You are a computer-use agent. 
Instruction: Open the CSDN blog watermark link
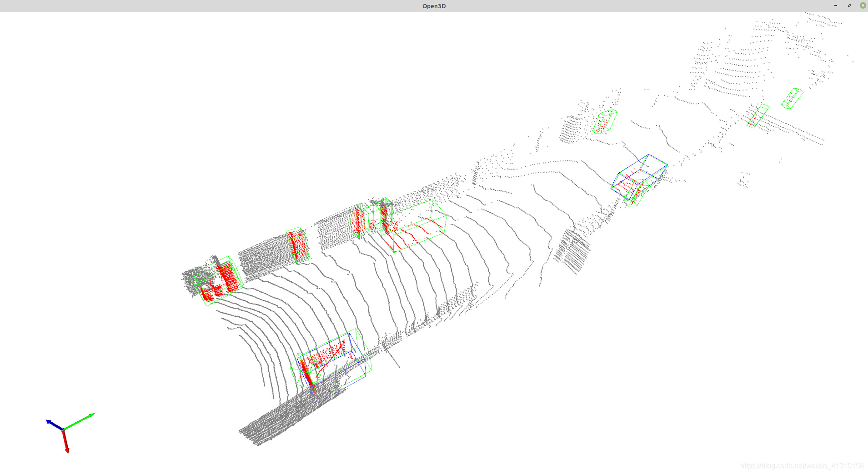(802, 466)
